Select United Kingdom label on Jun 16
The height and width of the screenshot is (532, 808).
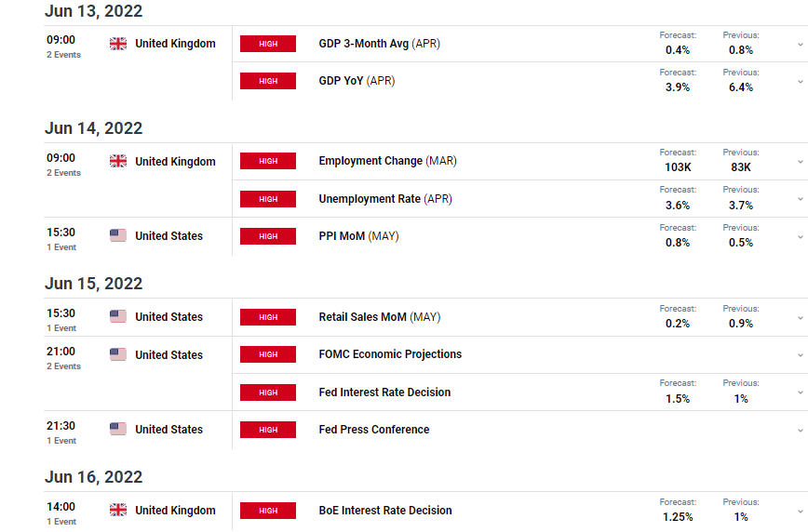coord(175,510)
